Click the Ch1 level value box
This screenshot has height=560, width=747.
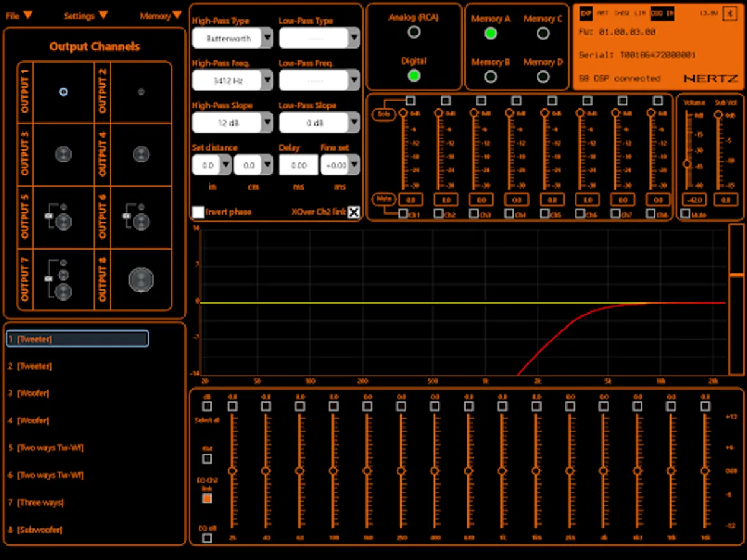click(x=411, y=200)
